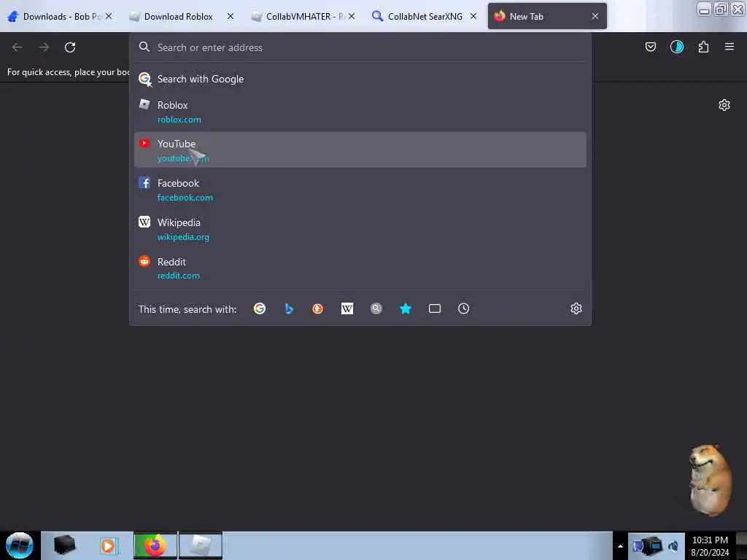Focus the Search or enter address field
The image size is (747, 560).
[360, 47]
